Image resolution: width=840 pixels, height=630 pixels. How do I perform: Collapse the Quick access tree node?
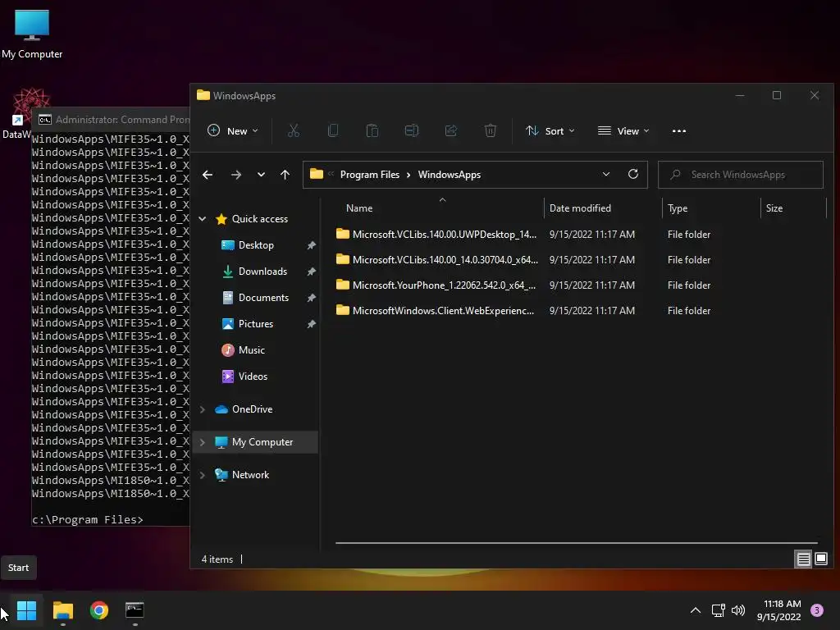tap(203, 218)
